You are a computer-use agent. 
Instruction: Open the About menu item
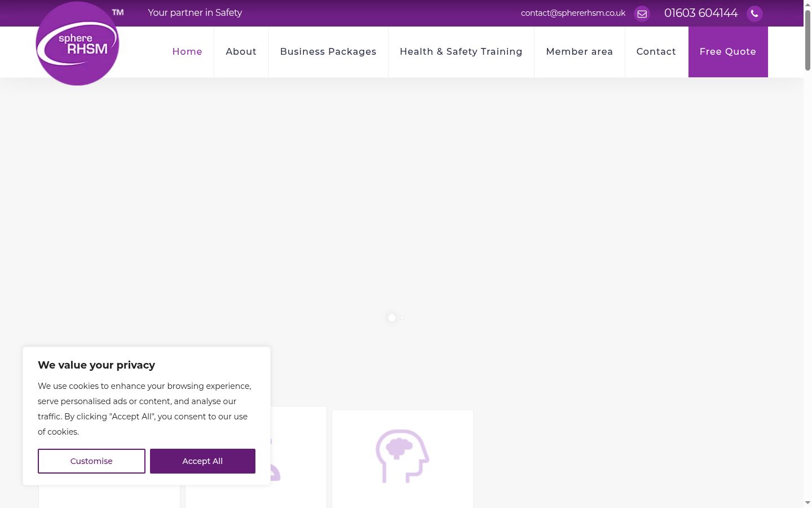click(x=241, y=51)
